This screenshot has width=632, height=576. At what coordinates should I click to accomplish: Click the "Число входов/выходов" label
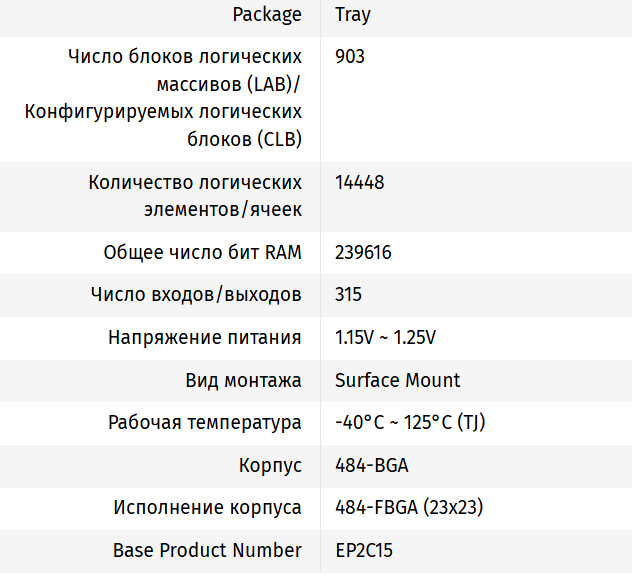[196, 295]
